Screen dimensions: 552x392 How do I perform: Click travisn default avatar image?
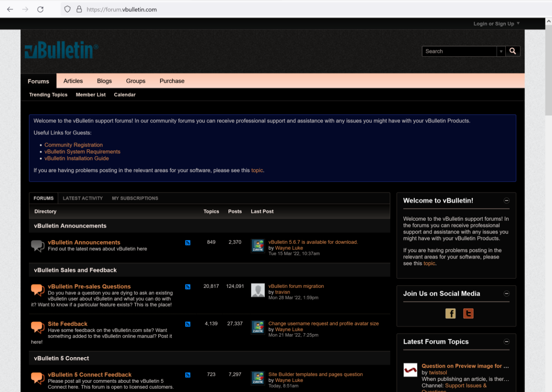coord(258,290)
